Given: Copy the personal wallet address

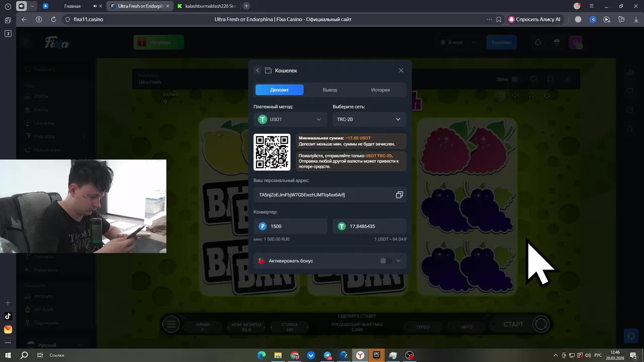Looking at the screenshot, I should [399, 195].
